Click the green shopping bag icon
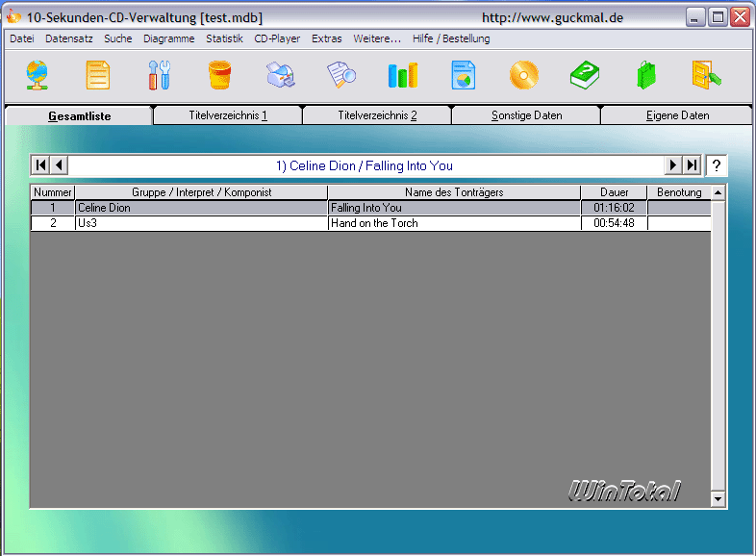 [646, 75]
